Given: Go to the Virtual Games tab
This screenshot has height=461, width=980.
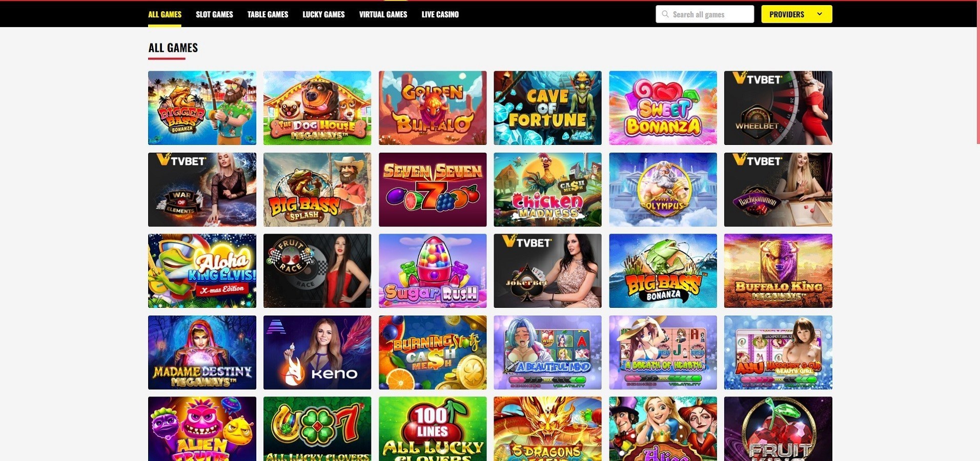Looking at the screenshot, I should (x=383, y=14).
